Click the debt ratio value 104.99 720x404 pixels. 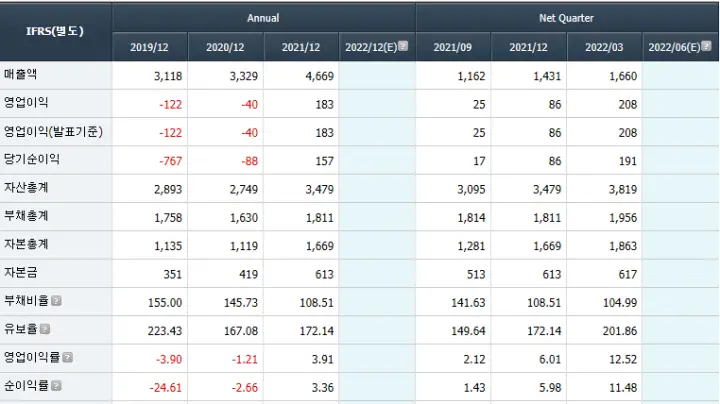click(620, 303)
